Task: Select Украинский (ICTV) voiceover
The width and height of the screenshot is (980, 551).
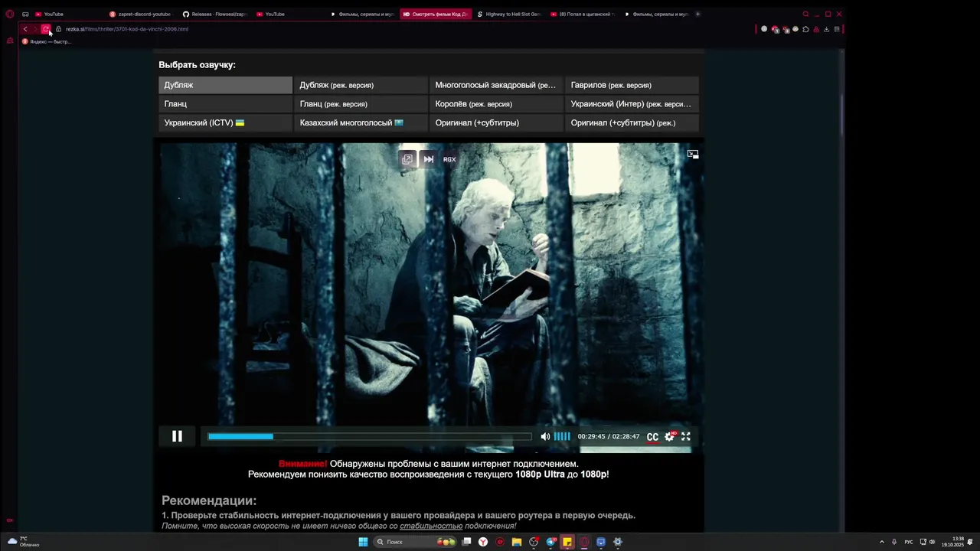Action: tap(225, 122)
